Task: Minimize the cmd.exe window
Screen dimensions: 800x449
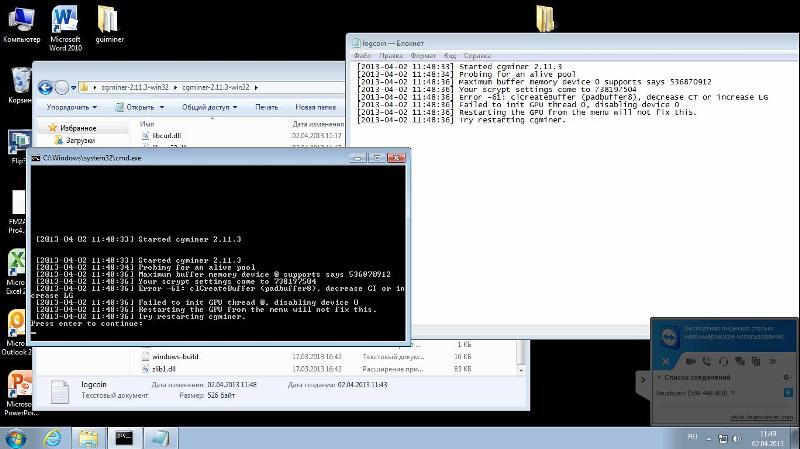Action: (x=357, y=158)
